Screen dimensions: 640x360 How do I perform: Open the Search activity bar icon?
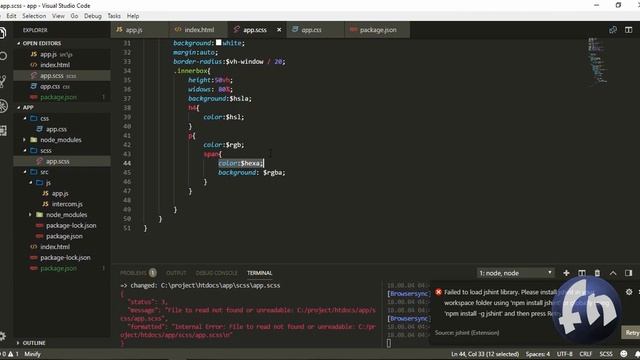click(3, 56)
